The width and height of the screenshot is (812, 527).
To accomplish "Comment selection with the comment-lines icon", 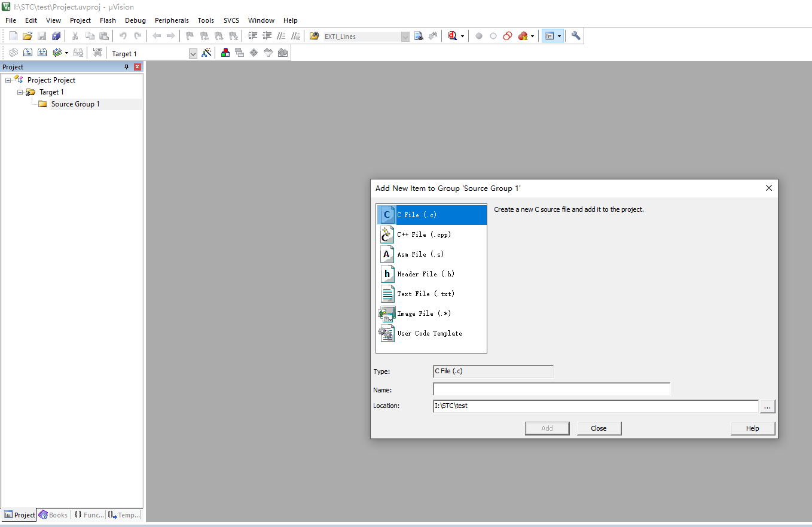I will [x=281, y=36].
